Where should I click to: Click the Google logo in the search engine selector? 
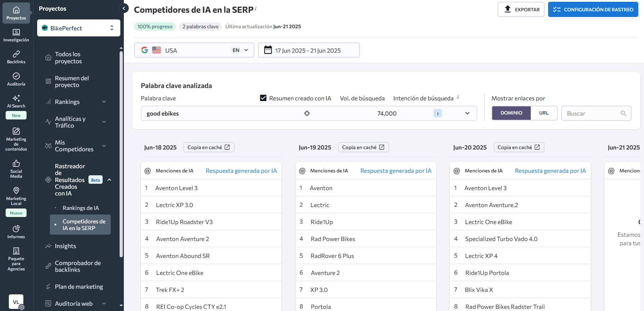(145, 50)
